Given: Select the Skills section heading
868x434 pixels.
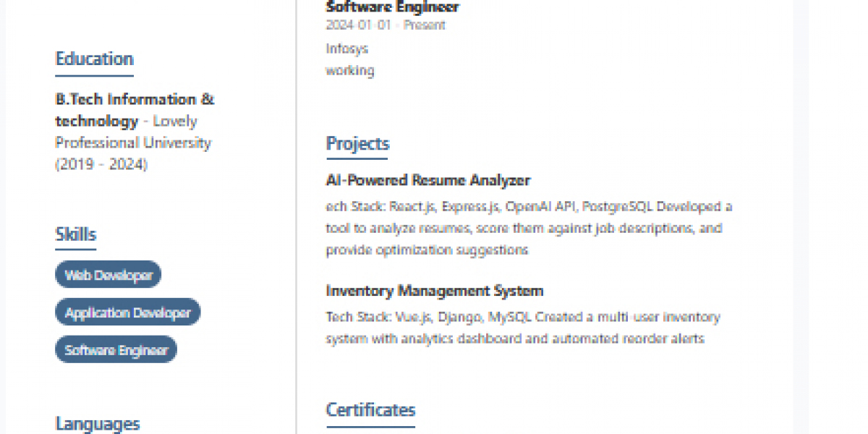Looking at the screenshot, I should pos(75,234).
